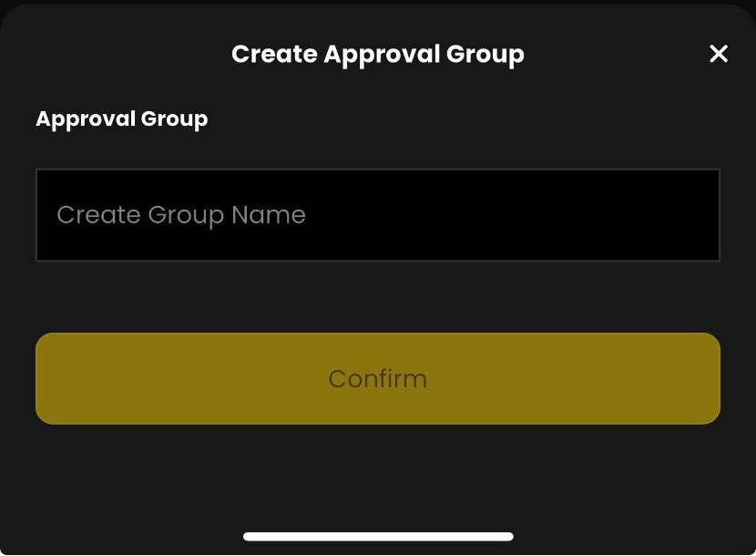Tap the white home indicator bar
This screenshot has height=556, width=756.
click(x=377, y=537)
